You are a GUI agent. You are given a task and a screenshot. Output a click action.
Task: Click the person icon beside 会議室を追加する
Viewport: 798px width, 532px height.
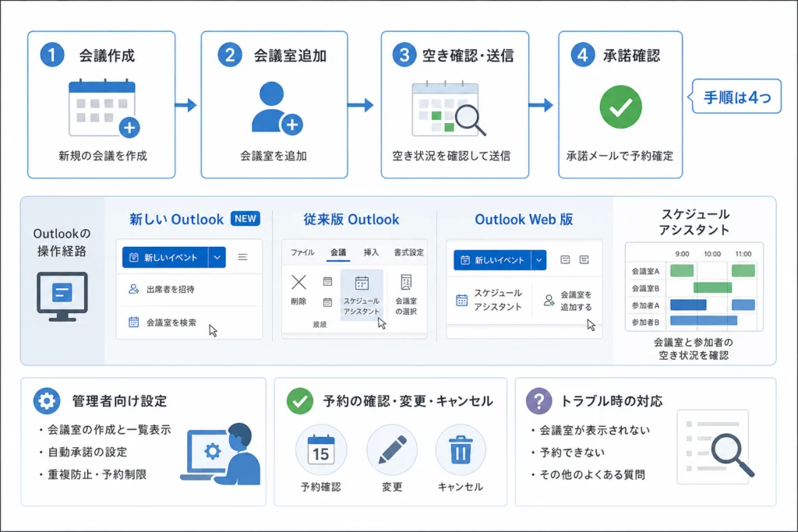(x=549, y=300)
